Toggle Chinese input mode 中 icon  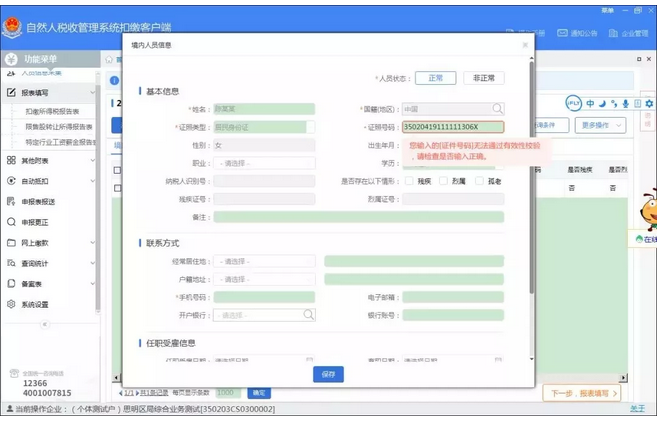(x=590, y=103)
